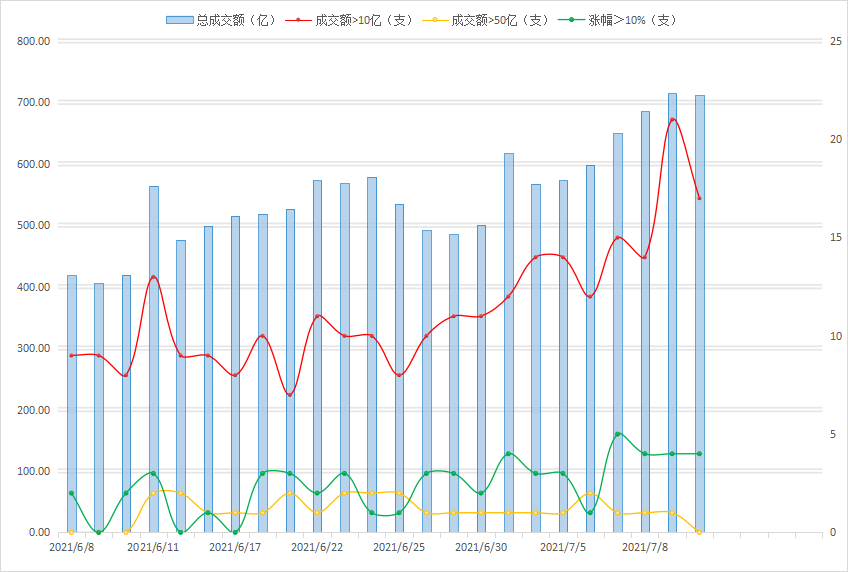Click the last yellow point at zero

pyautogui.click(x=700, y=532)
